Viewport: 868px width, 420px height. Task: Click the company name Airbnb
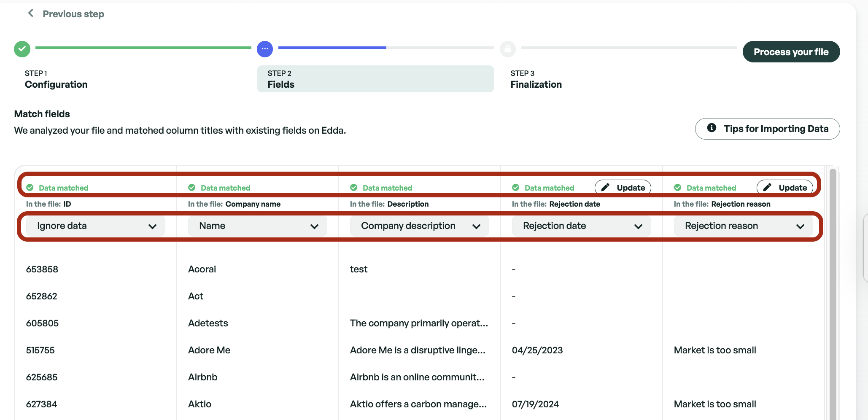pyautogui.click(x=203, y=377)
